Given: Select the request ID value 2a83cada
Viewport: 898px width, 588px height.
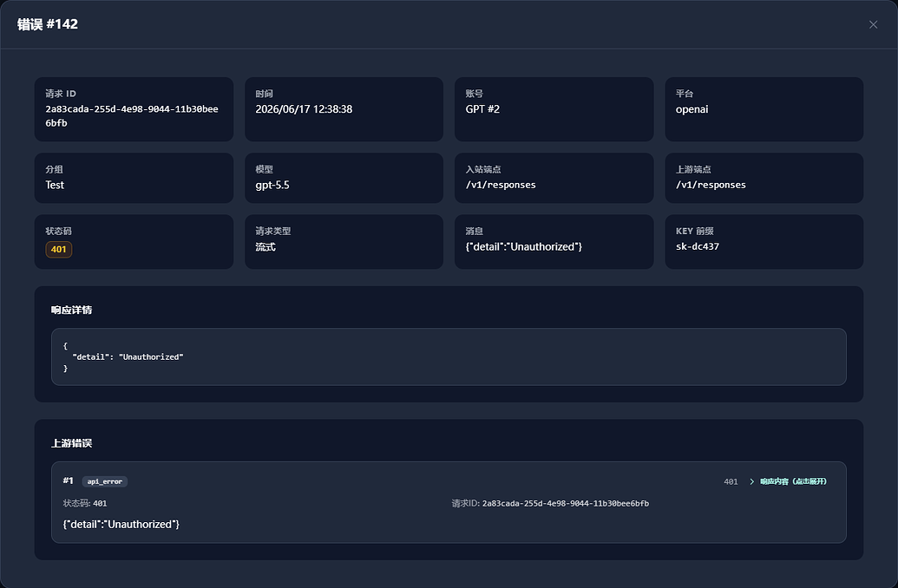Looking at the screenshot, I should click(x=132, y=115).
